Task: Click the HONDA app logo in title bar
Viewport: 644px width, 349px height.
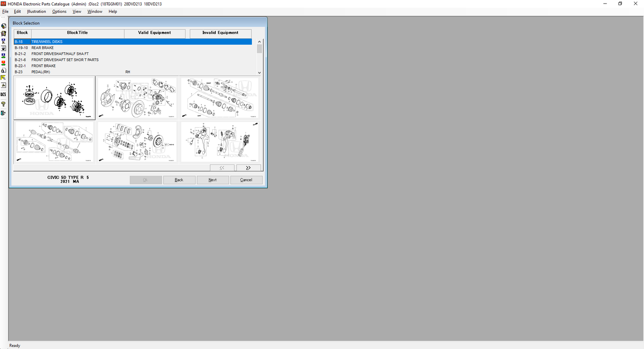Action: (x=4, y=4)
